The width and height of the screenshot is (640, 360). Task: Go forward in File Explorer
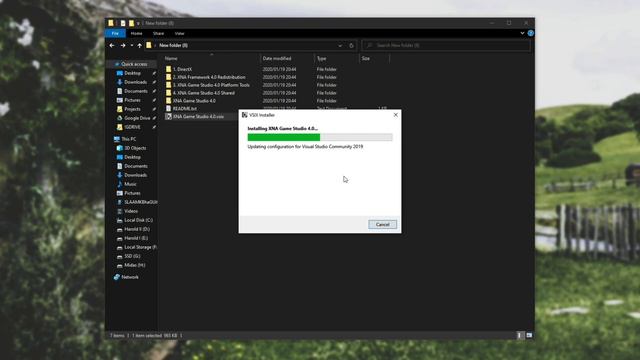(123, 45)
